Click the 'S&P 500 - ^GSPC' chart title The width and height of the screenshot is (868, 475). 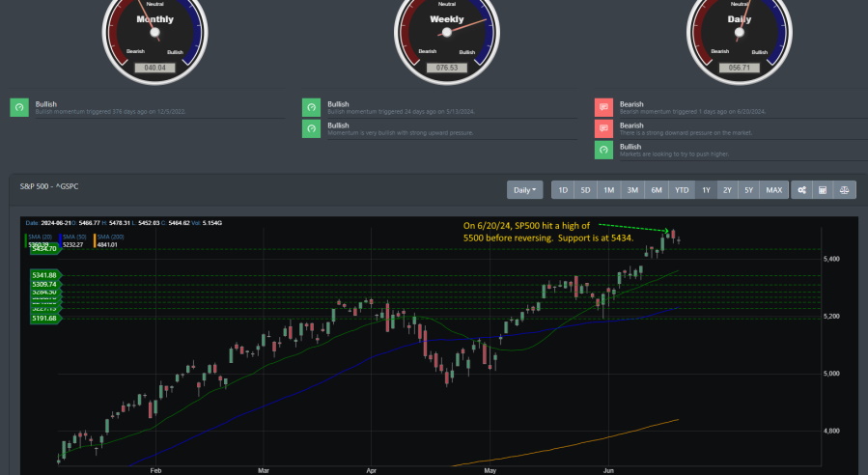click(x=49, y=186)
